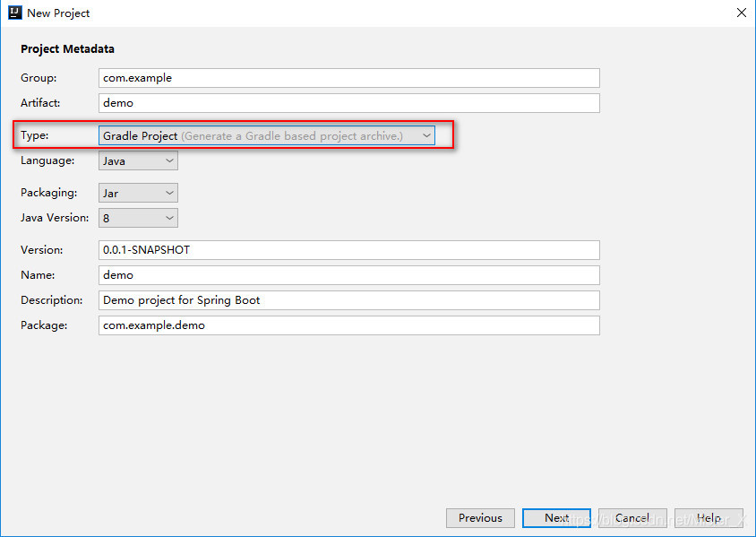Click the Package: label
Image resolution: width=756 pixels, height=537 pixels.
click(44, 325)
